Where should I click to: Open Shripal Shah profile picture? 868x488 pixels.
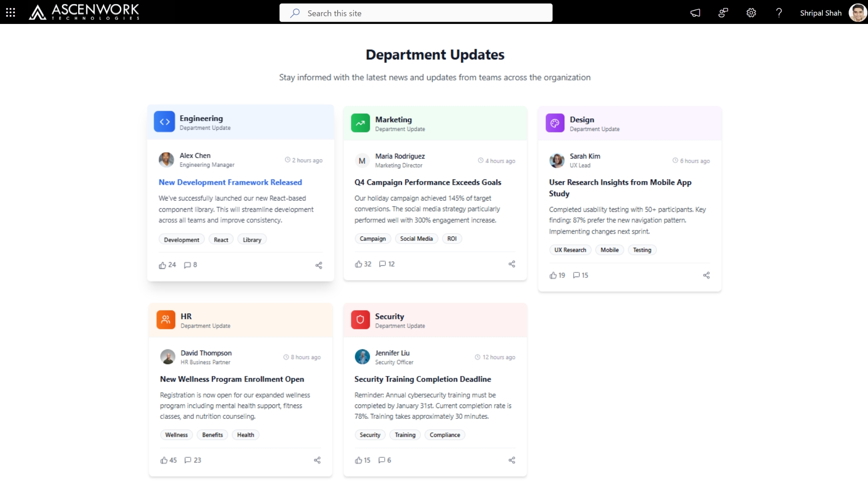(x=857, y=13)
